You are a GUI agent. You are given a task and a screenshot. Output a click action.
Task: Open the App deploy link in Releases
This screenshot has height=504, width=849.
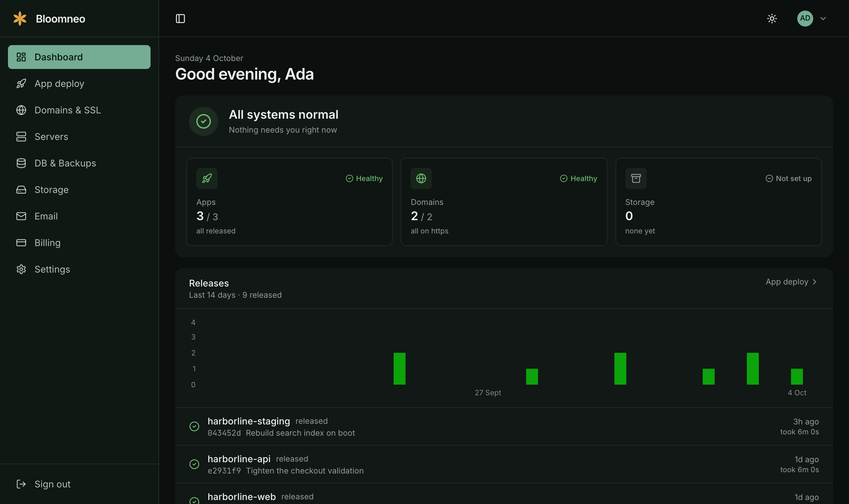pyautogui.click(x=791, y=282)
